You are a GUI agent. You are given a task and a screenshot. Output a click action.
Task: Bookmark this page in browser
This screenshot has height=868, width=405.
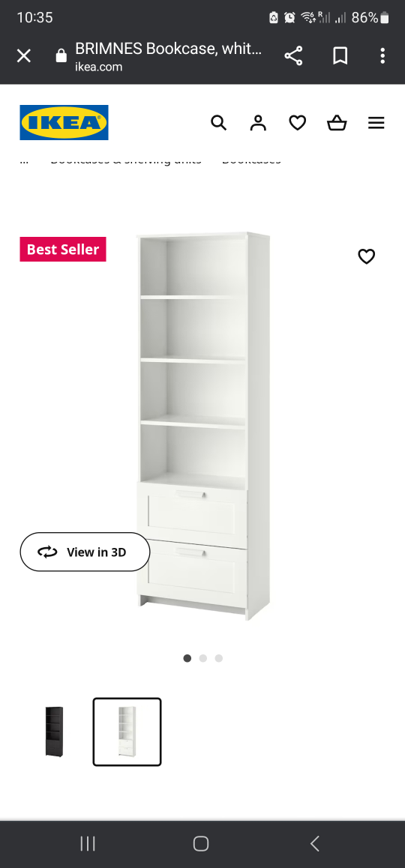[x=340, y=56]
